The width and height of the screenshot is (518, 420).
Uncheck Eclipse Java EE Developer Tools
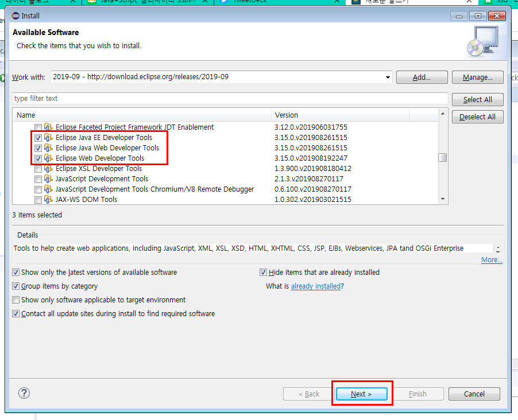tap(38, 138)
